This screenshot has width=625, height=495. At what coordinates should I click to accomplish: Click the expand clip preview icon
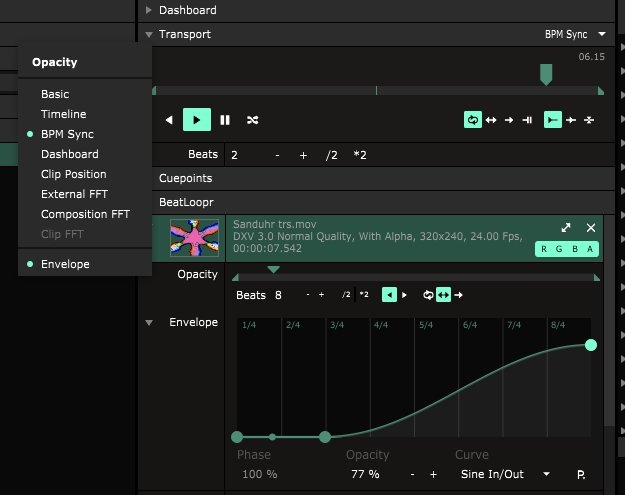click(566, 228)
